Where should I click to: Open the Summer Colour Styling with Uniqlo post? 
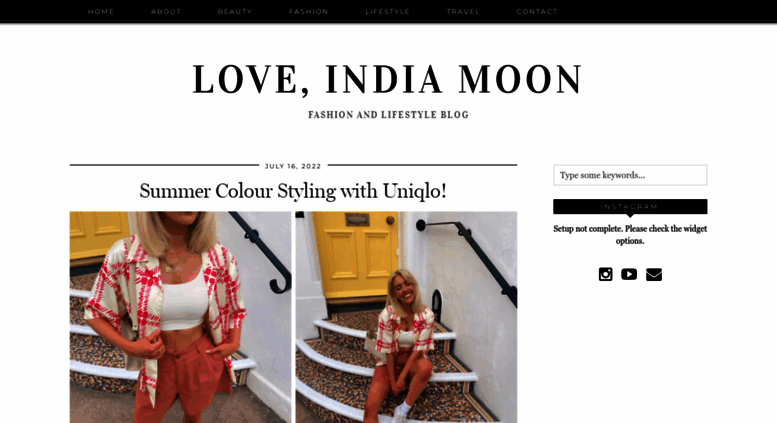point(293,191)
